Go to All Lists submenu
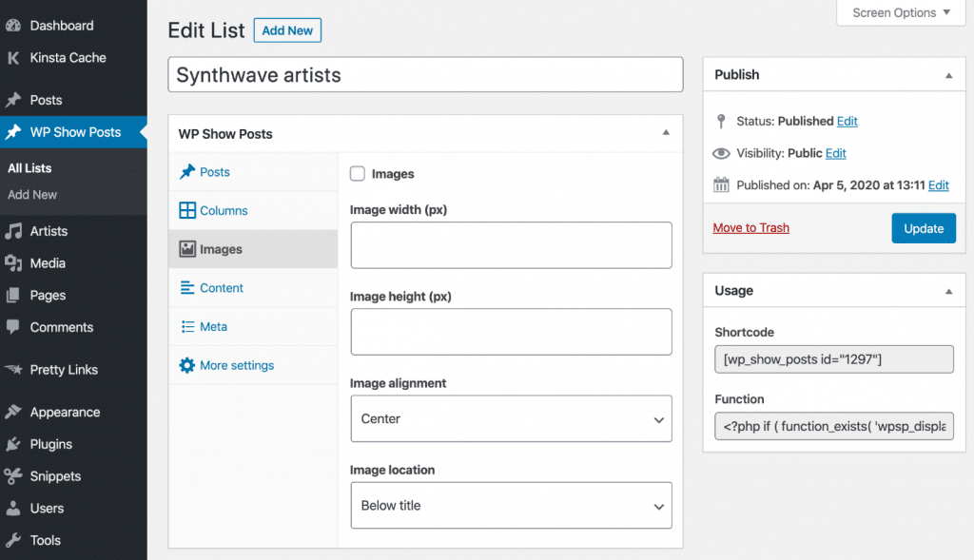974x560 pixels. coord(29,168)
